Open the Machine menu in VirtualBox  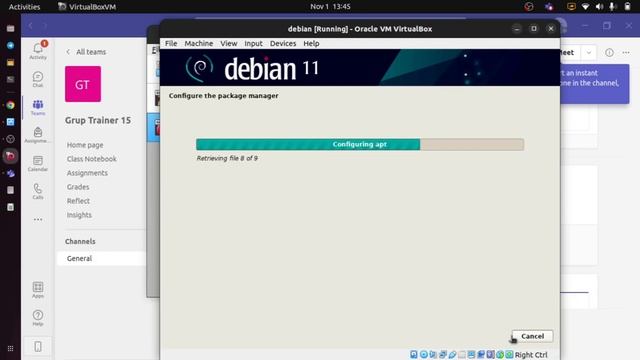point(198,43)
